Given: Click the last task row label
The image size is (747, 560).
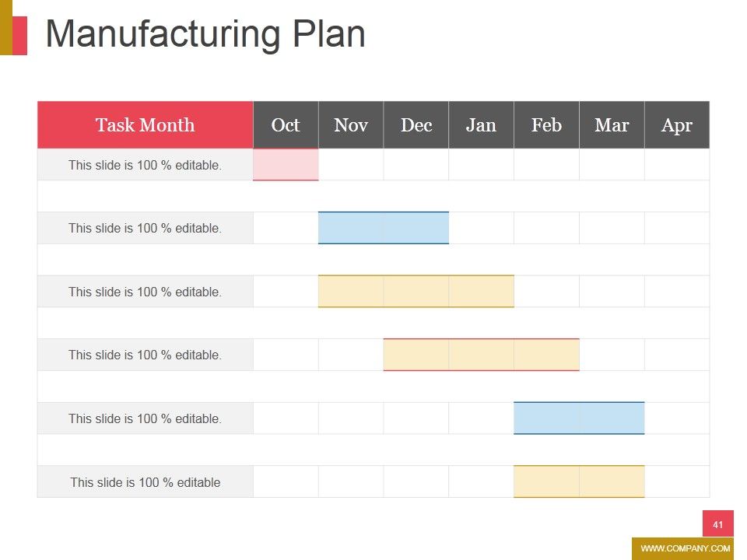Looking at the screenshot, I should (x=146, y=482).
